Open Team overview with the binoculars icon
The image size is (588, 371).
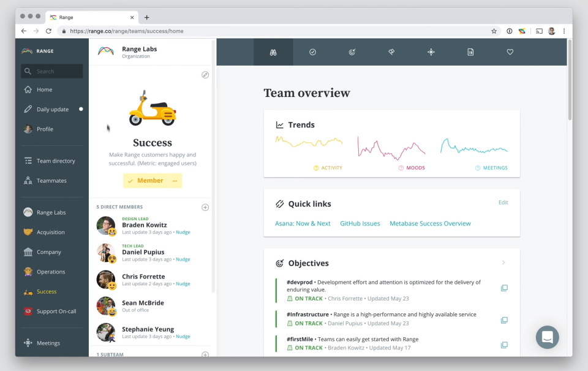click(x=273, y=52)
